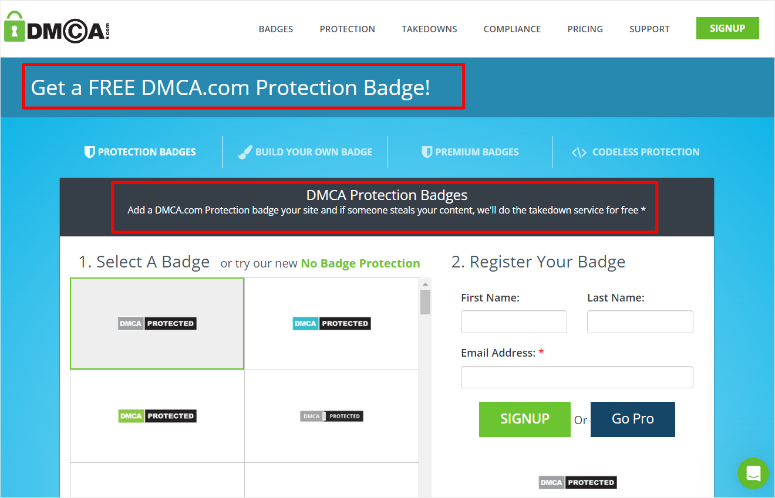Open the PROTECTION menu item

[347, 29]
